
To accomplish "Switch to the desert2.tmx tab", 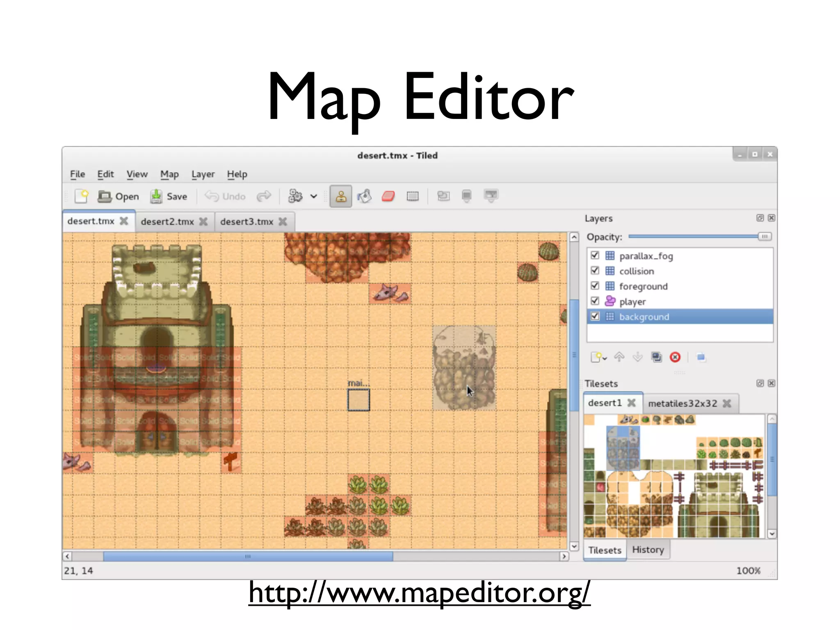I will pos(167,222).
